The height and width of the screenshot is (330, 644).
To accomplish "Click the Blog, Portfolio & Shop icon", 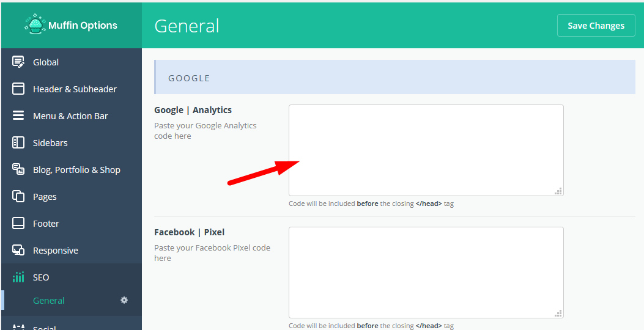I will 18,169.
